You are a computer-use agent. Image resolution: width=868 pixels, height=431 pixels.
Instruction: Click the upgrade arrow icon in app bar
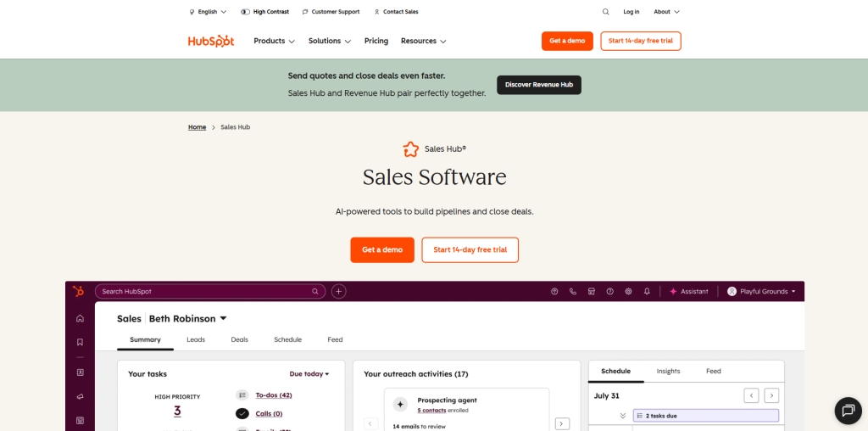coord(554,291)
